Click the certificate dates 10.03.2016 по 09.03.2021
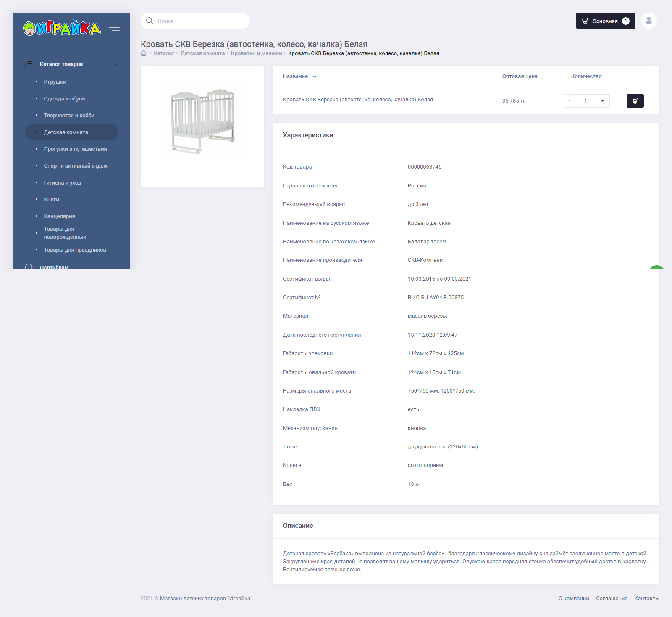 click(x=439, y=279)
